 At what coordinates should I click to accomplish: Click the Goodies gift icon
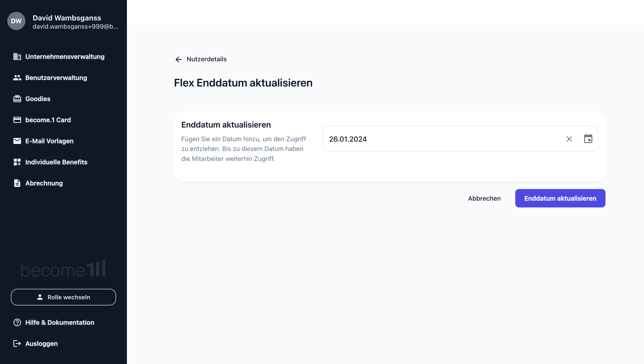point(17,99)
